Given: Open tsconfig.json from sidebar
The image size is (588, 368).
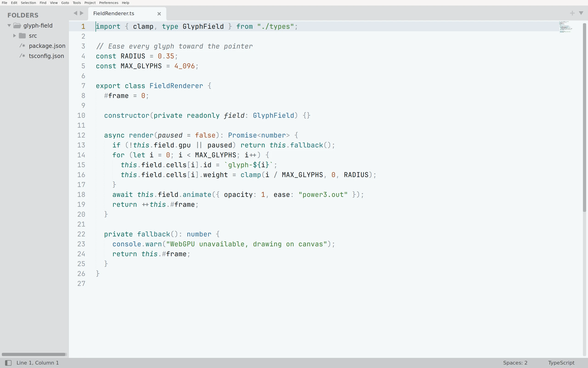Looking at the screenshot, I should coord(46,56).
